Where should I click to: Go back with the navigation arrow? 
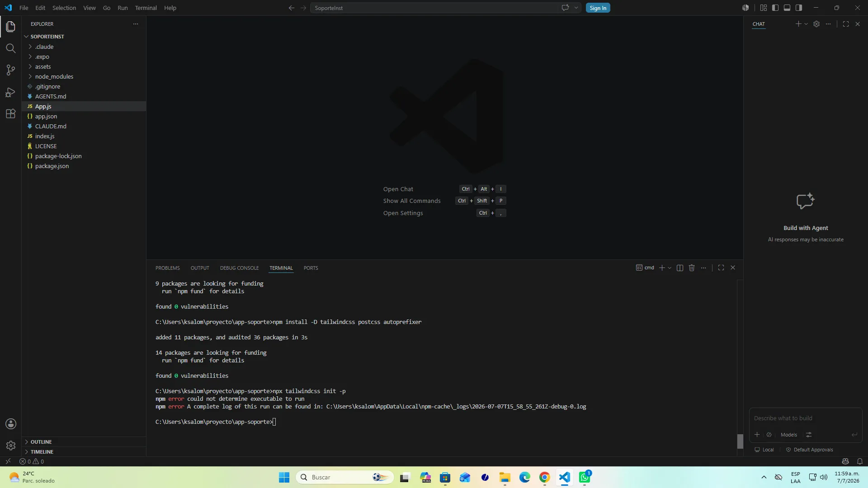pyautogui.click(x=292, y=8)
